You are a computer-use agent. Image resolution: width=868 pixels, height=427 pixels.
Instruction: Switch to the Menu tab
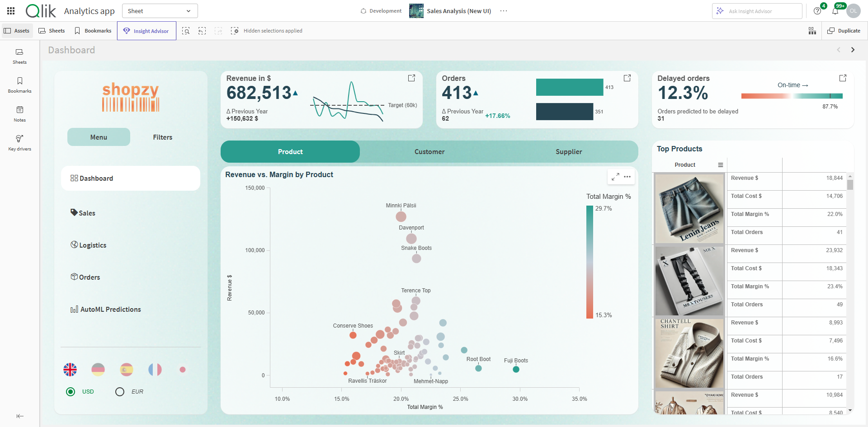(99, 137)
